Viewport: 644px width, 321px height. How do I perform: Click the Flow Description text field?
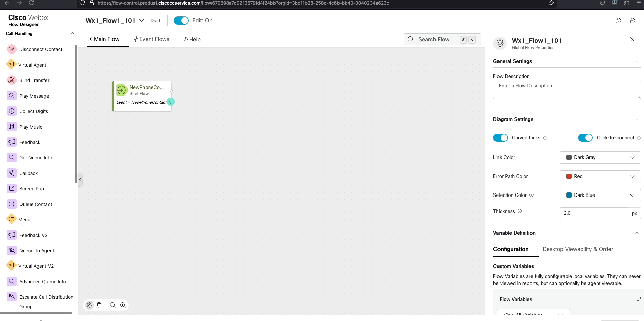click(x=567, y=90)
